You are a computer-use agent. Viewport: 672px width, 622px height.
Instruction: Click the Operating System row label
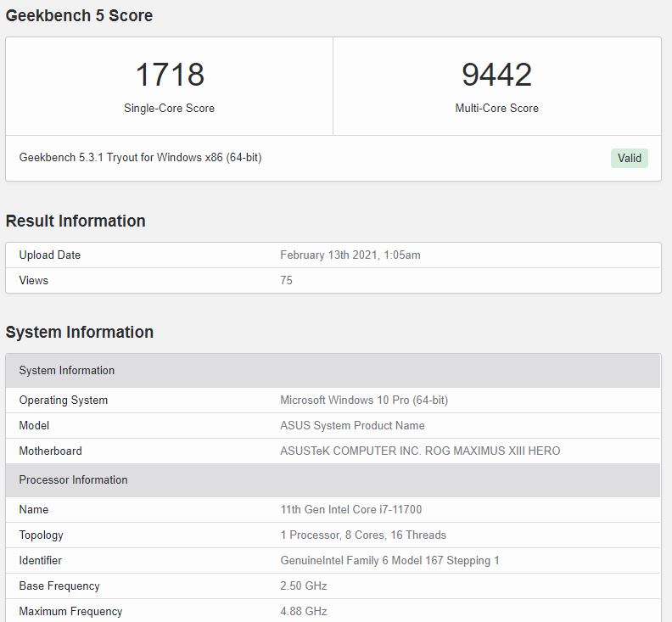coord(64,400)
